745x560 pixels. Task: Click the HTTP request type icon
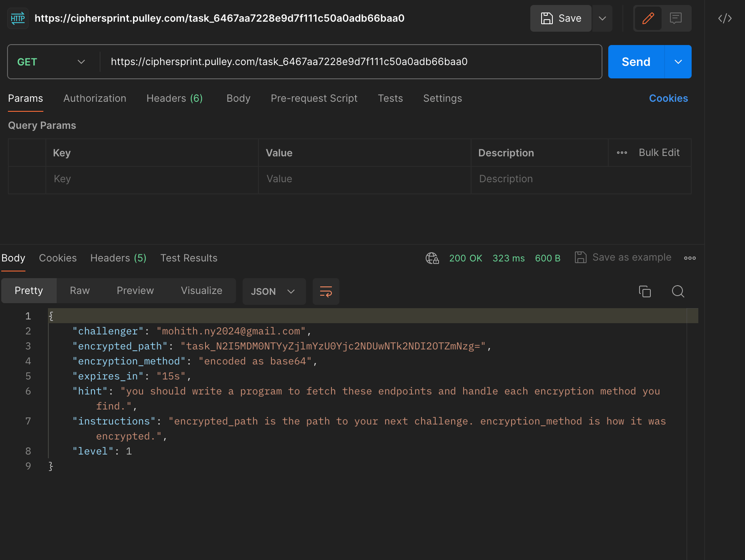pos(18,18)
